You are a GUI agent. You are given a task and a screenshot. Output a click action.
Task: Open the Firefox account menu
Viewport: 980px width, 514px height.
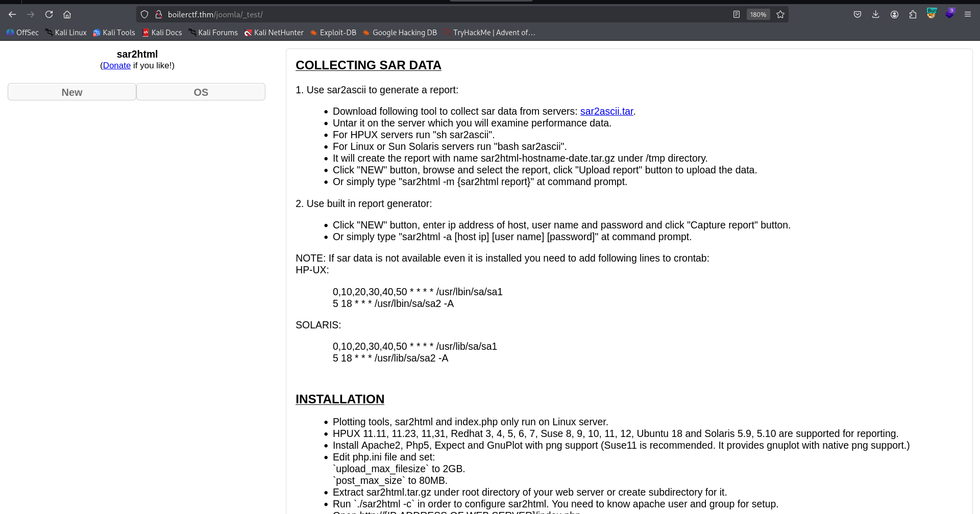click(894, 14)
